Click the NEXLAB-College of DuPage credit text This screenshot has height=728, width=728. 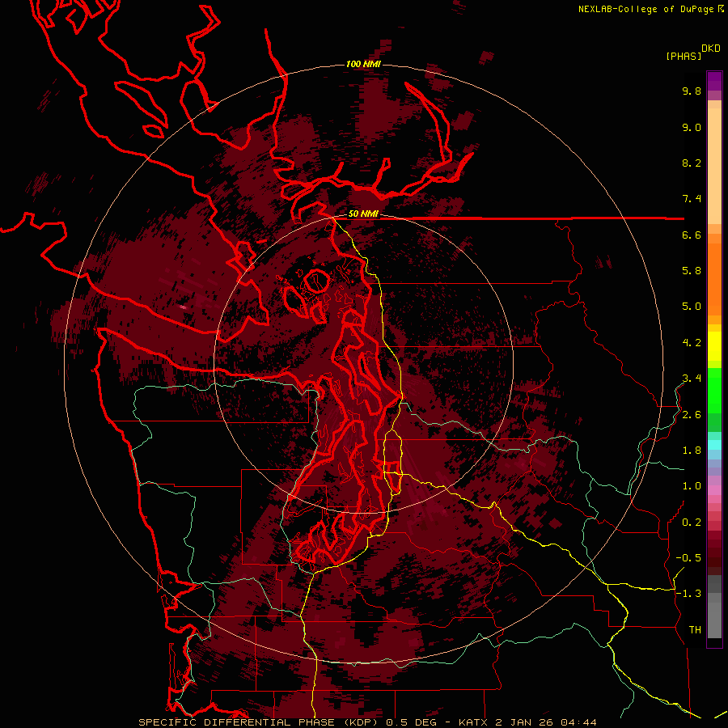pos(645,9)
